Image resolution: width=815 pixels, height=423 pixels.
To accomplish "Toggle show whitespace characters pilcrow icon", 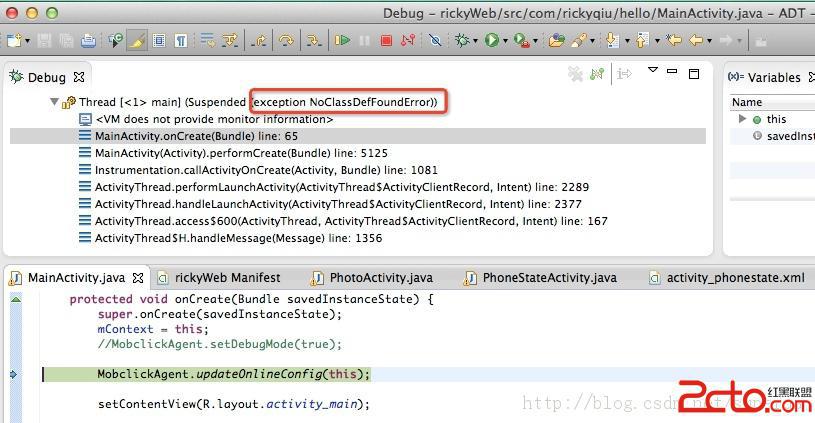I will (181, 40).
